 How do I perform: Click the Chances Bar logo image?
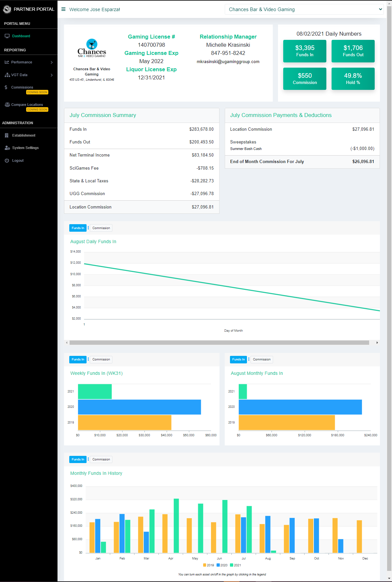92,48
